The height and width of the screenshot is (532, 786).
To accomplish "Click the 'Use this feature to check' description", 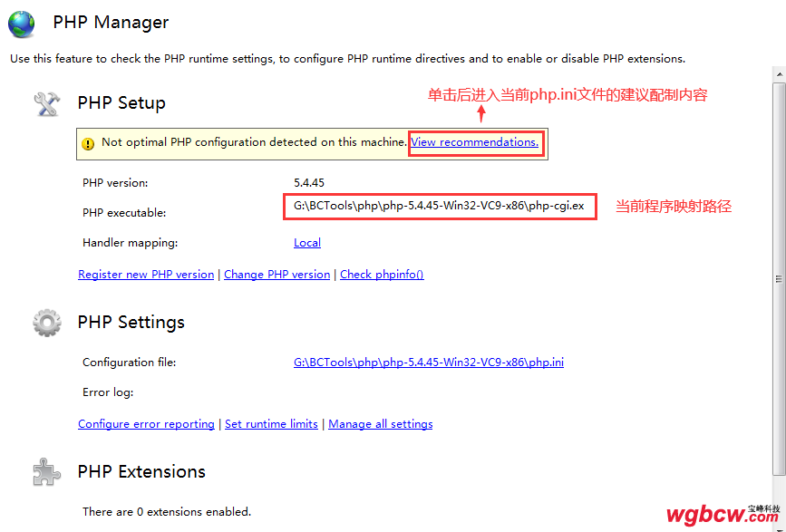I will click(347, 59).
